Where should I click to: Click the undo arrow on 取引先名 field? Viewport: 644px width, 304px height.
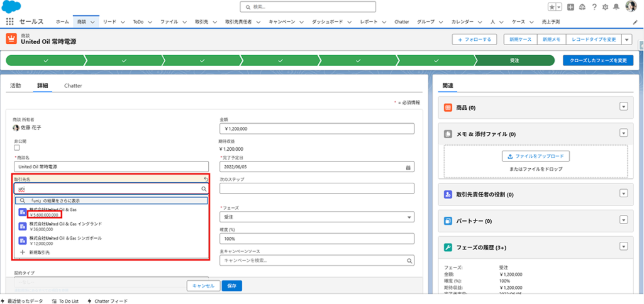point(206,179)
